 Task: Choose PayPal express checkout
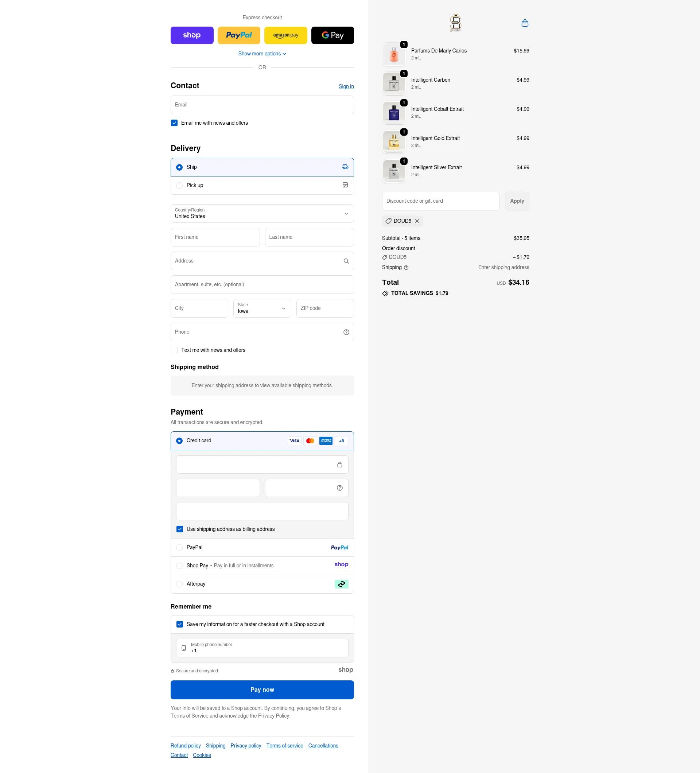238,35
